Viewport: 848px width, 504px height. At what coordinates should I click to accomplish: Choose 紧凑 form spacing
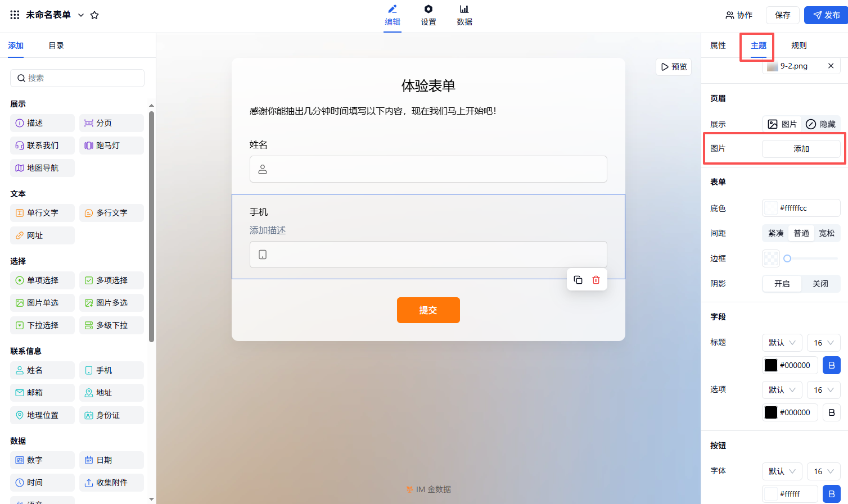(776, 233)
